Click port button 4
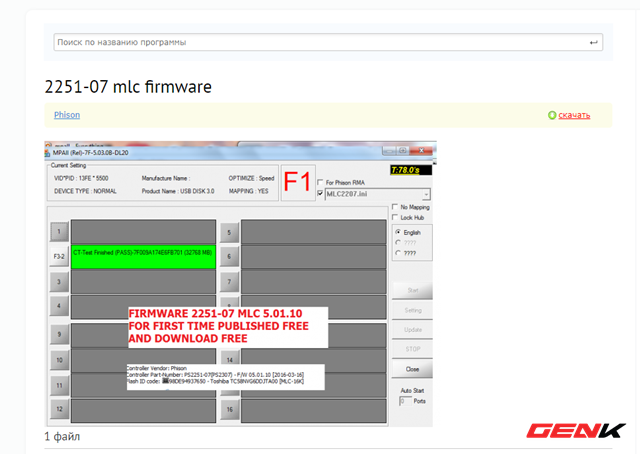The image size is (640, 454). pos(60,306)
